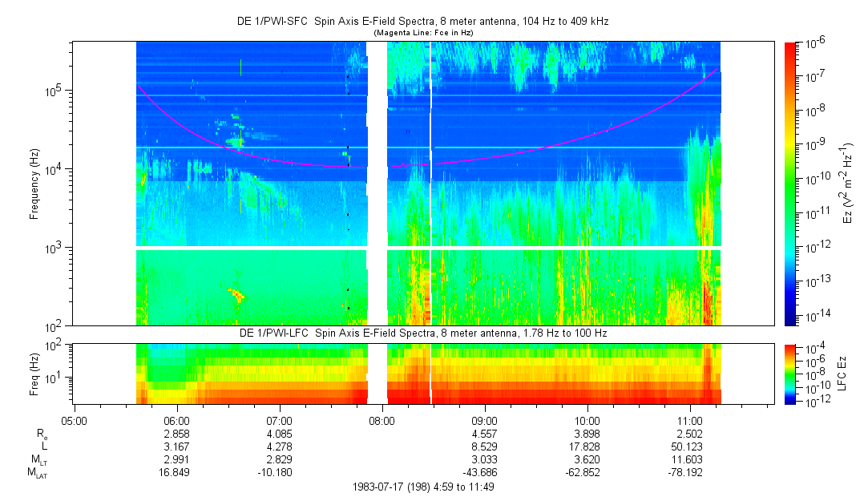
Task: Click the MLT value 11.603
Action: (687, 459)
